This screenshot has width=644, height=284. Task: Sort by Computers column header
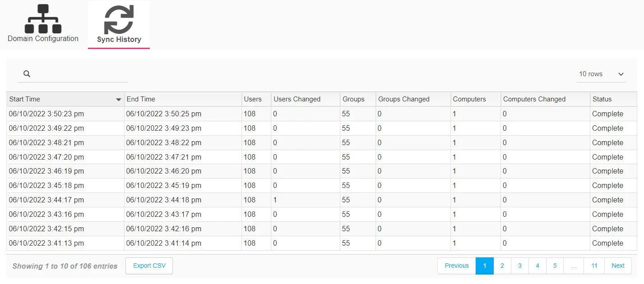476,99
